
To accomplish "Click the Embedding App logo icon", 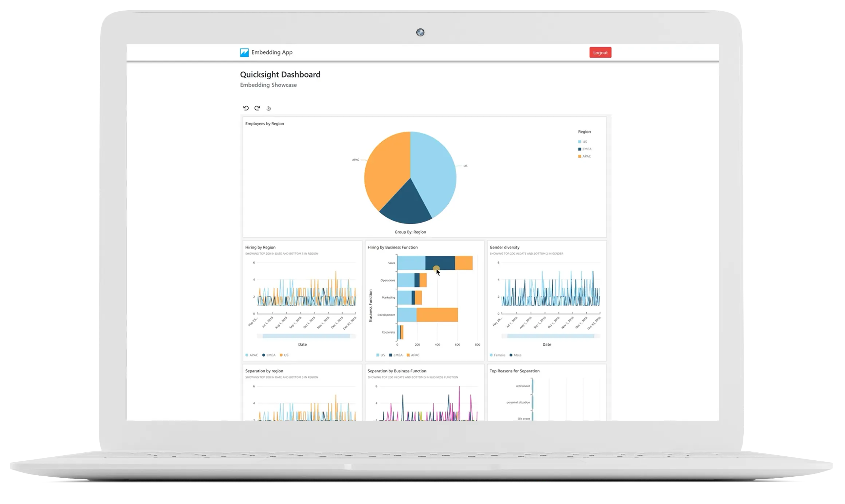I will pyautogui.click(x=244, y=52).
